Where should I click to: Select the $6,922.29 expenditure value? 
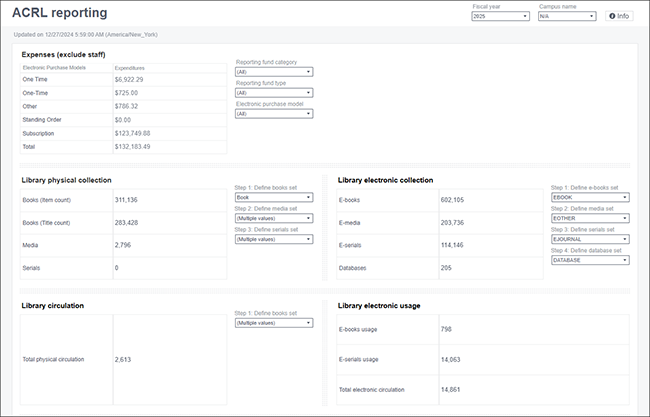[x=129, y=80]
